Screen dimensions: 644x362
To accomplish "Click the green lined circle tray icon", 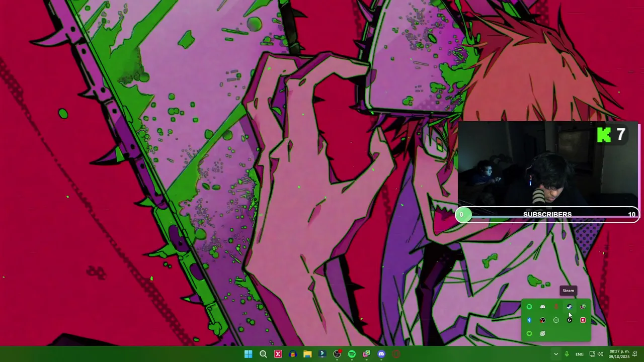I will coord(556,320).
